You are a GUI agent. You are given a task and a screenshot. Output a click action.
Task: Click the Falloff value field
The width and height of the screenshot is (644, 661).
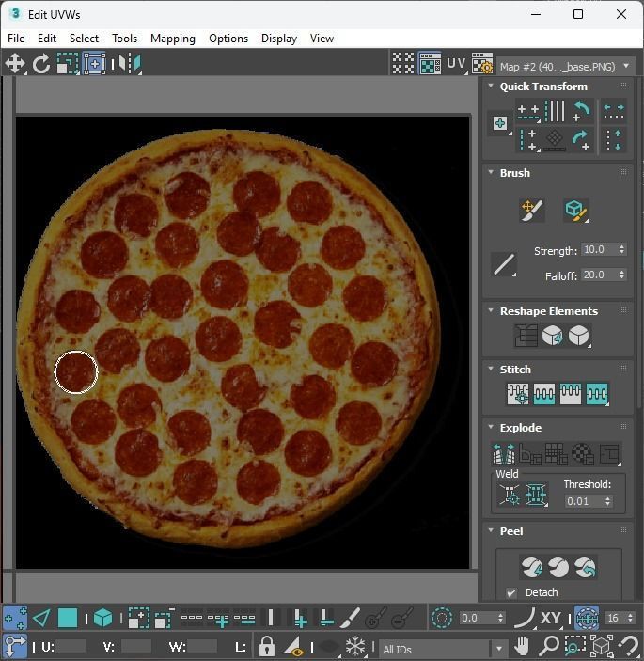(x=598, y=275)
